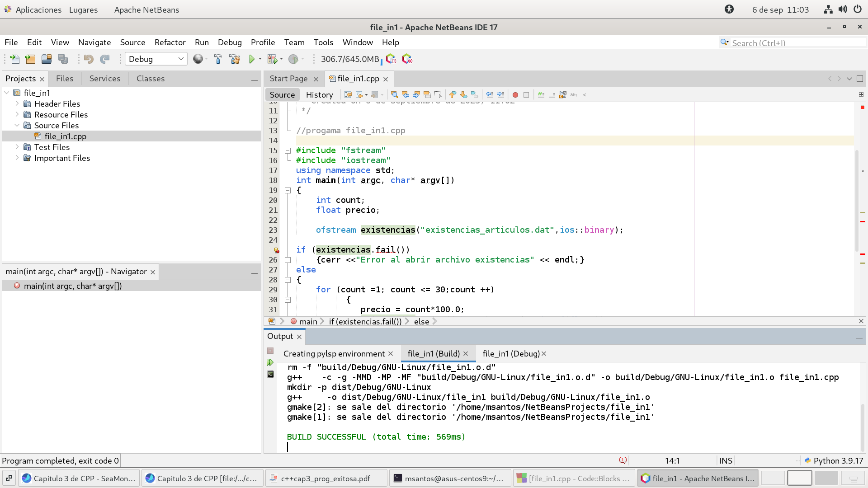
Task: Start macro recording with the red circle
Action: [515, 95]
